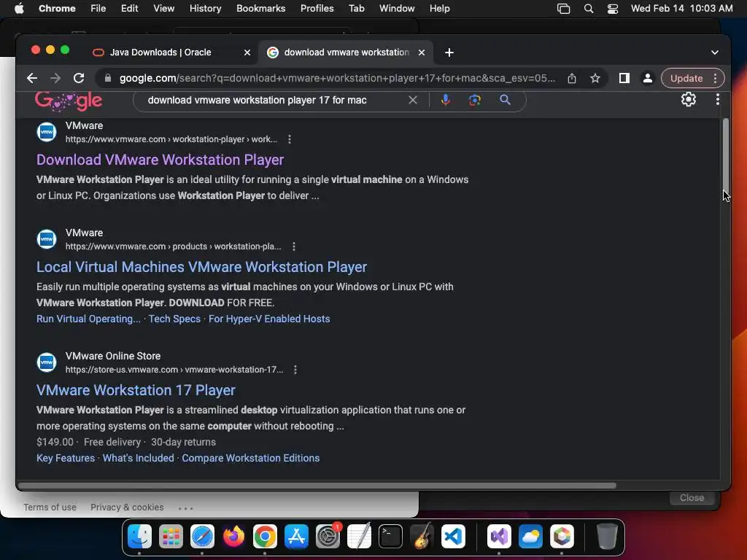This screenshot has width=747, height=560.
Task: Open the Bookmarks menu
Action: coord(260,8)
